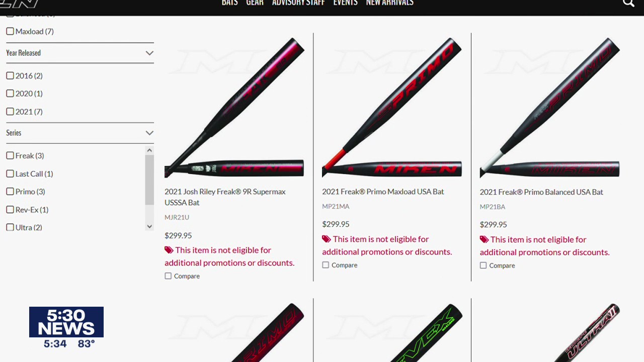Viewport: 644px width, 362px height.
Task: Select the Ultra (2) series filter
Action: click(10, 227)
